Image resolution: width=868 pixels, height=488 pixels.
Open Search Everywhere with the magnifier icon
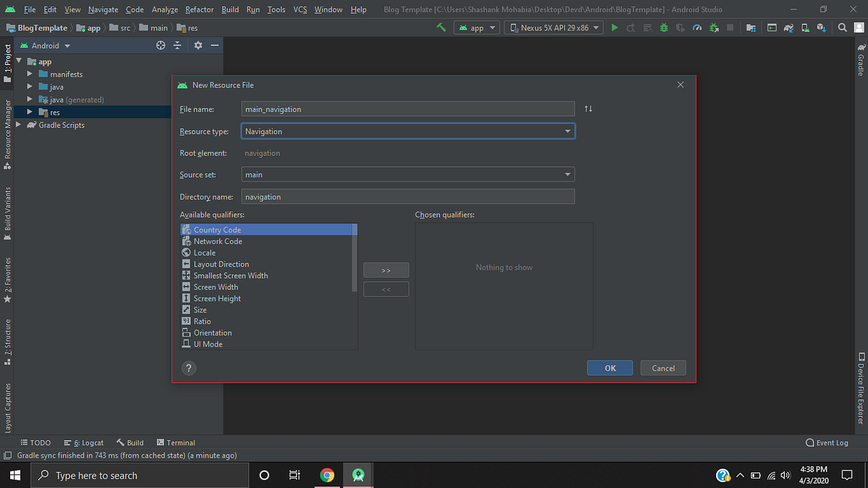pos(841,27)
